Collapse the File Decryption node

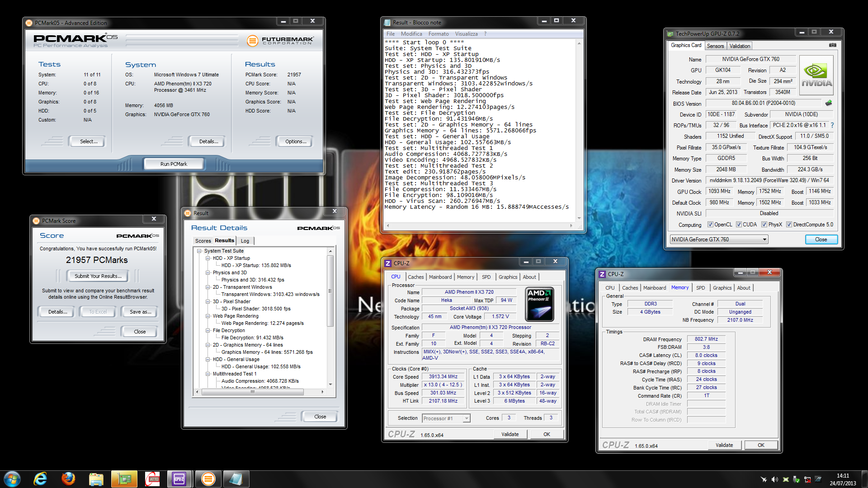tap(208, 331)
